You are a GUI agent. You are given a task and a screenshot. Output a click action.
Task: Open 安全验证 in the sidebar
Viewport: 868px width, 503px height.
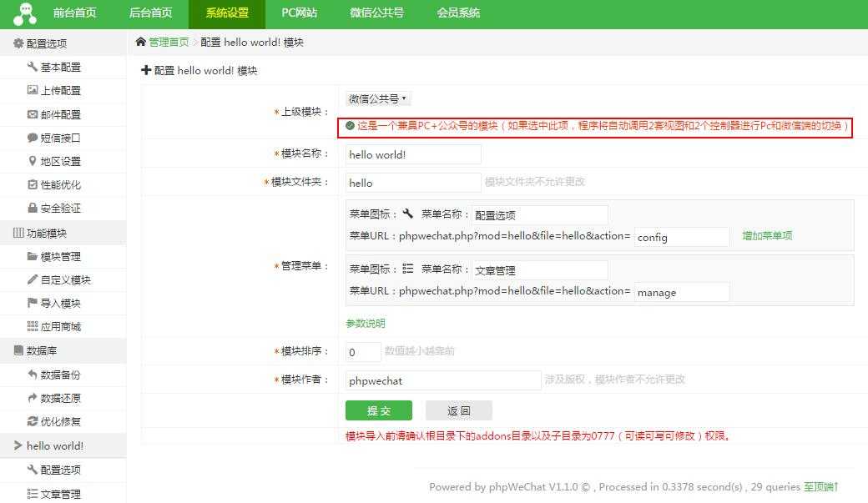click(60, 208)
